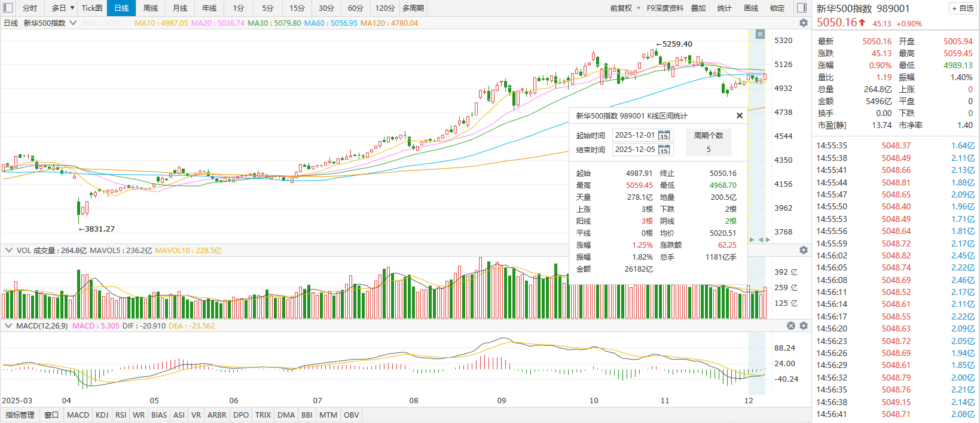Close the MACD indicator panel
980x423 pixels.
coord(791,325)
